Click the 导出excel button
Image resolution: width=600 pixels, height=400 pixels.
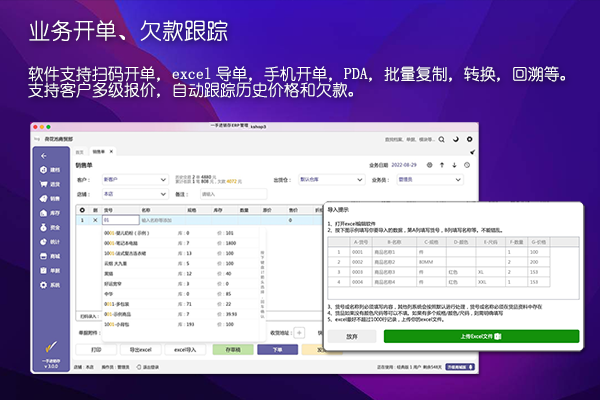point(140,350)
